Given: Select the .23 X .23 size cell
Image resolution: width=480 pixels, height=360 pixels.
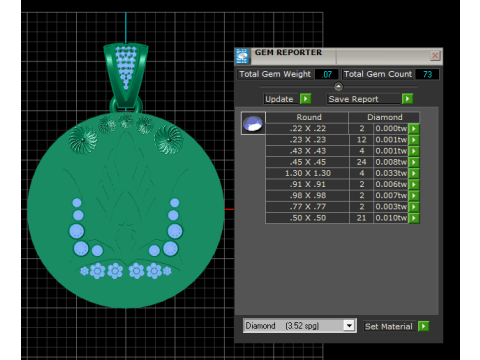Looking at the screenshot, I should 308,140.
